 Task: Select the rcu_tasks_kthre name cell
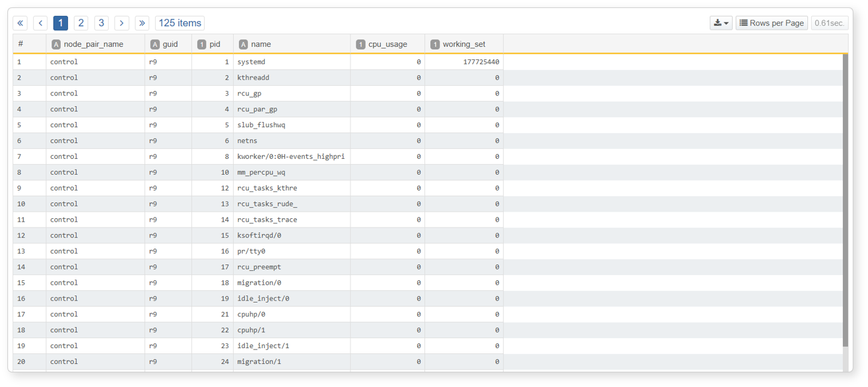[x=292, y=189]
